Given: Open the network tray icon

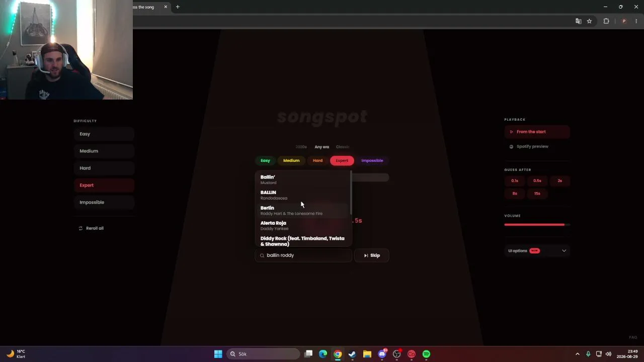Looking at the screenshot, I should (599, 354).
